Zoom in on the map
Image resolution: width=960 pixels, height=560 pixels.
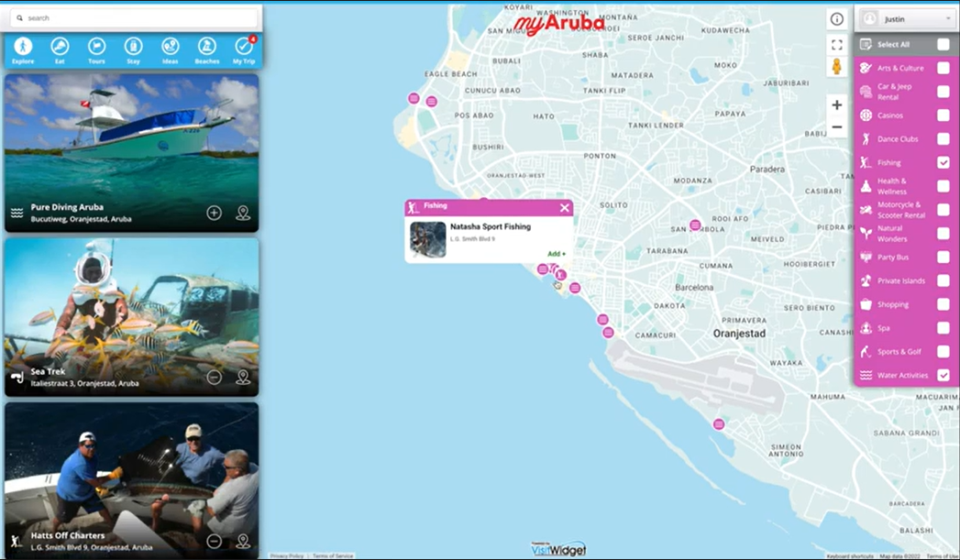837,104
